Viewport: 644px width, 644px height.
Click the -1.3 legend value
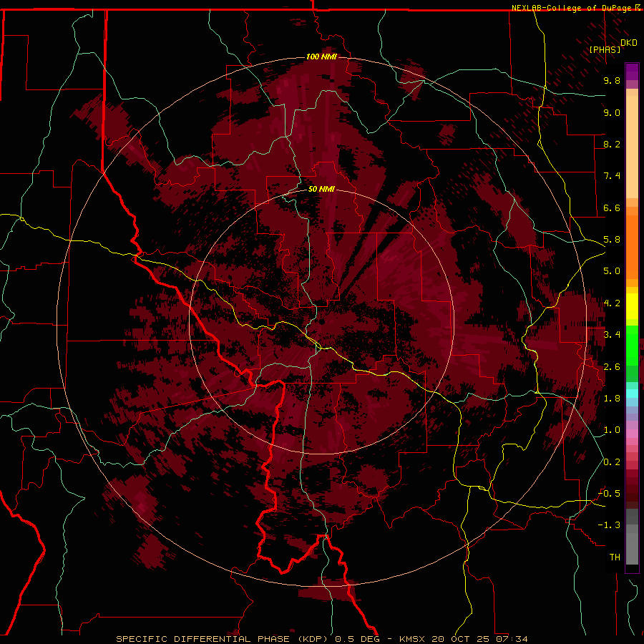(609, 525)
